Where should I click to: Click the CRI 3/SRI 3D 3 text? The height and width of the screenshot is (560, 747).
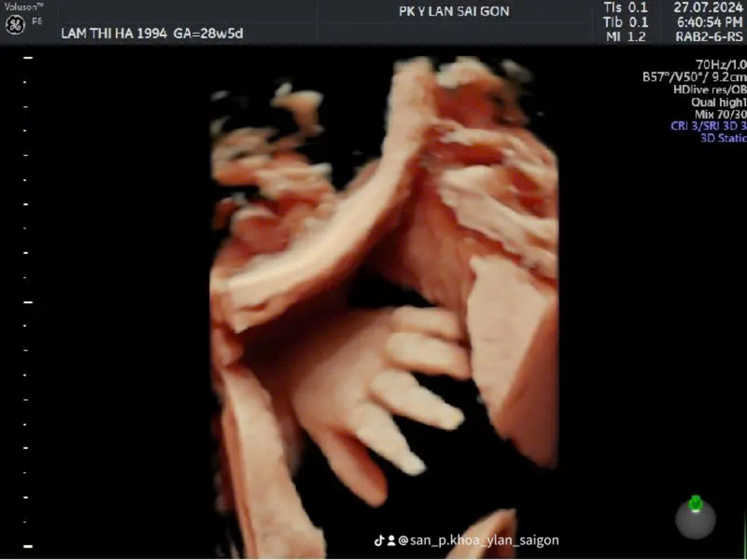point(708,125)
